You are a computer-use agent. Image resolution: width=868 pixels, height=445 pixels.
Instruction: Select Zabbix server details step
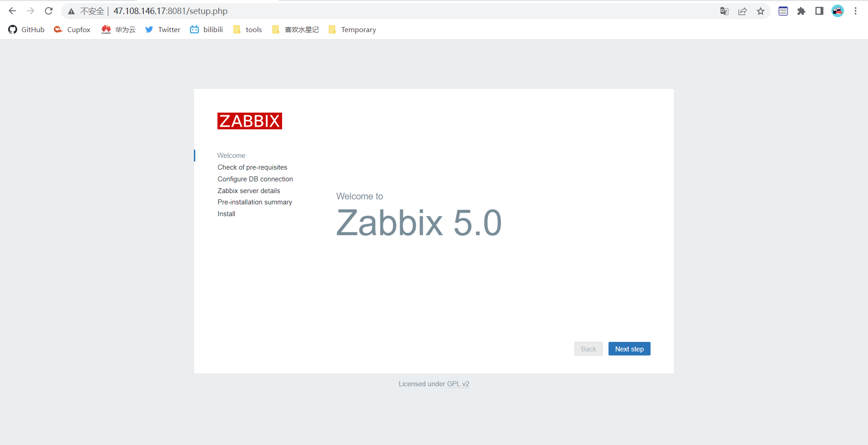(249, 191)
